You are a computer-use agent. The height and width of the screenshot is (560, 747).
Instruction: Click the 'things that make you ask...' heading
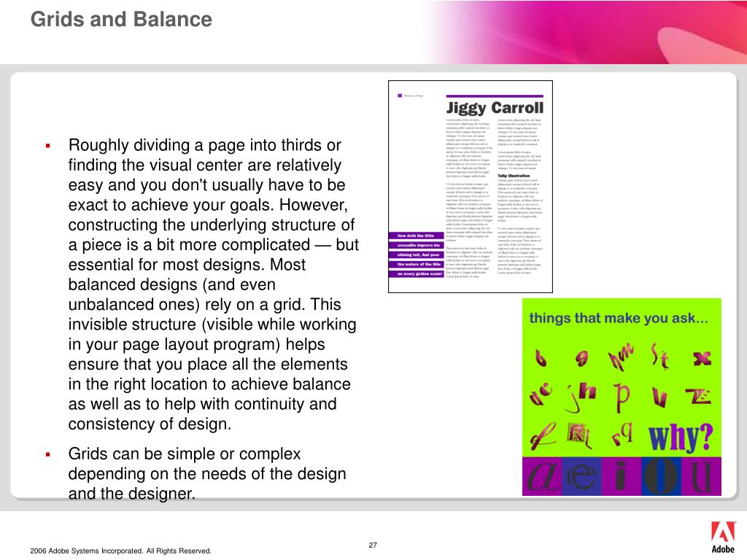[x=619, y=318]
